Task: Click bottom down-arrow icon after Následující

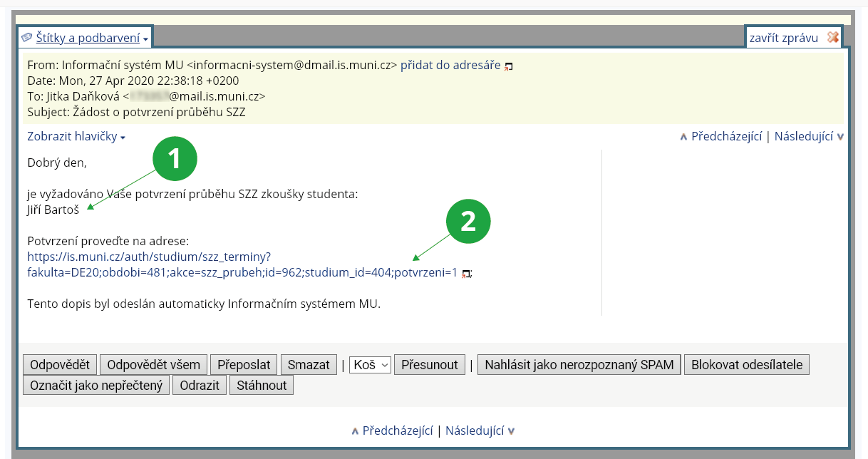Action: pos(512,431)
